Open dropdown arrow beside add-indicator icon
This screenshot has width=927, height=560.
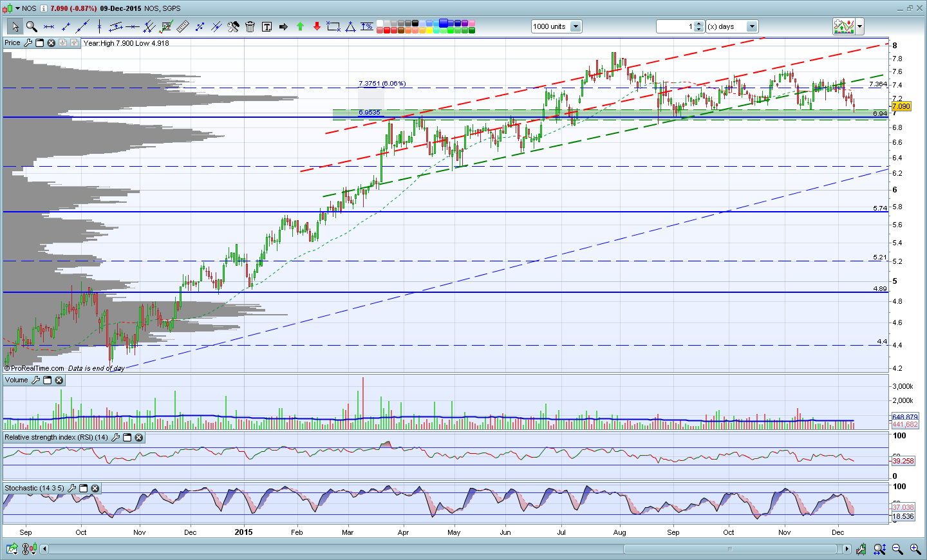pyautogui.click(x=859, y=26)
